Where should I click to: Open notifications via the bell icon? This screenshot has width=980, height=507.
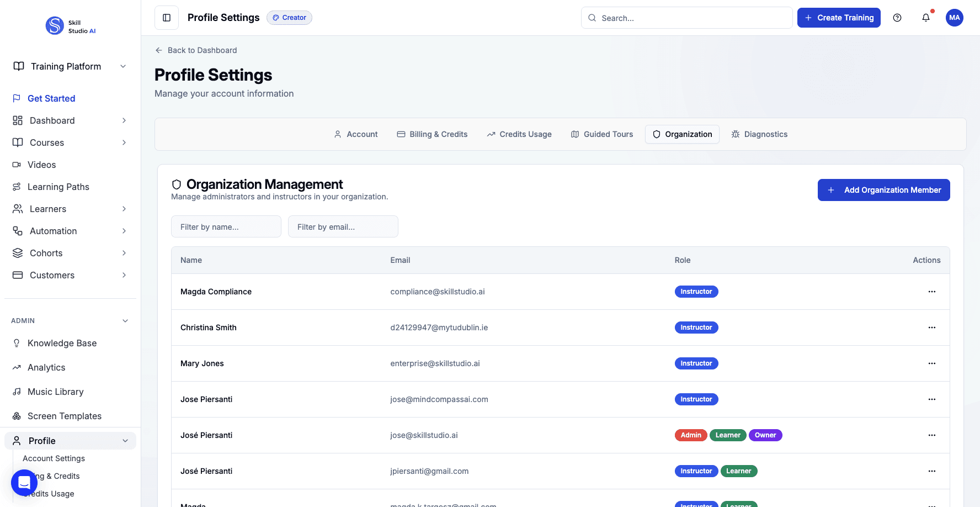925,18
